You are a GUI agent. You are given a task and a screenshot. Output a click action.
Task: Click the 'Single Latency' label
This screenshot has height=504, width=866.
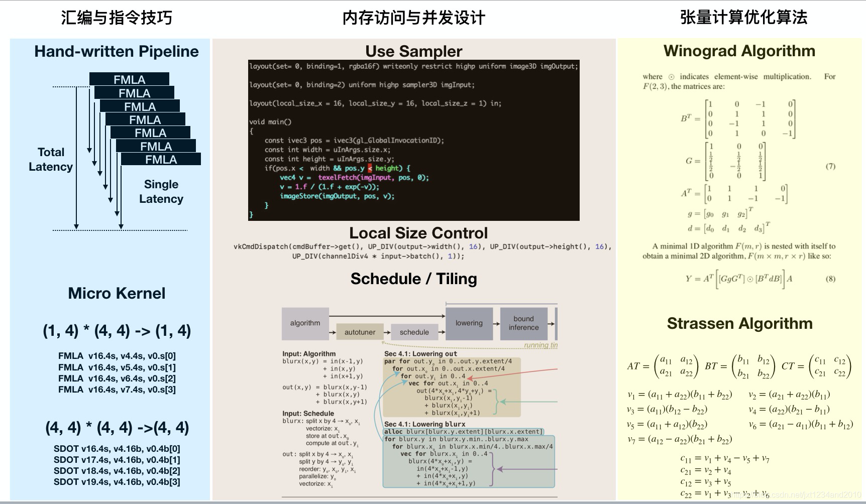161,191
